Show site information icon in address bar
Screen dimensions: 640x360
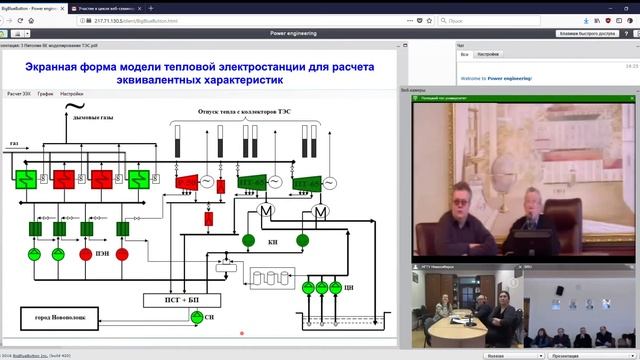[82, 20]
